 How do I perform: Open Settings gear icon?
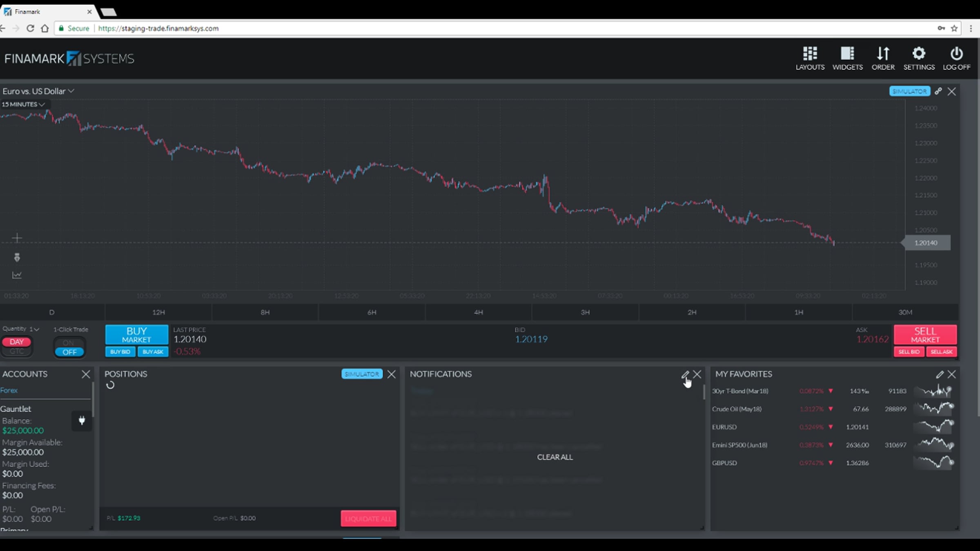click(919, 53)
